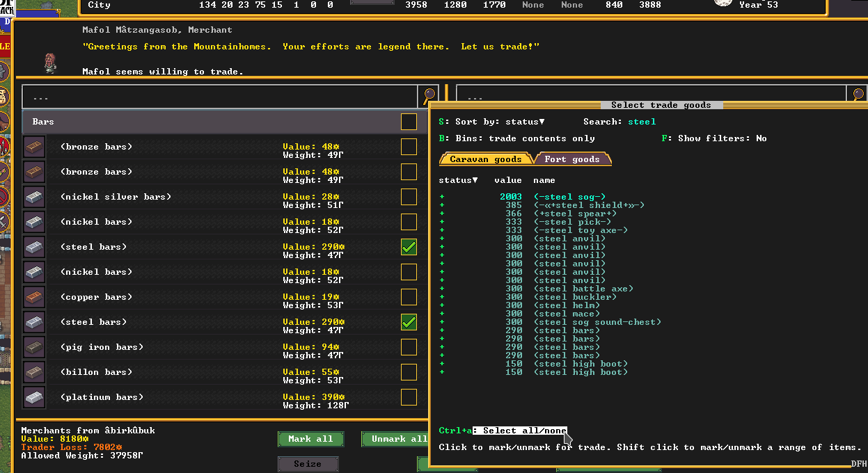Click the billon bars item icon

click(34, 372)
